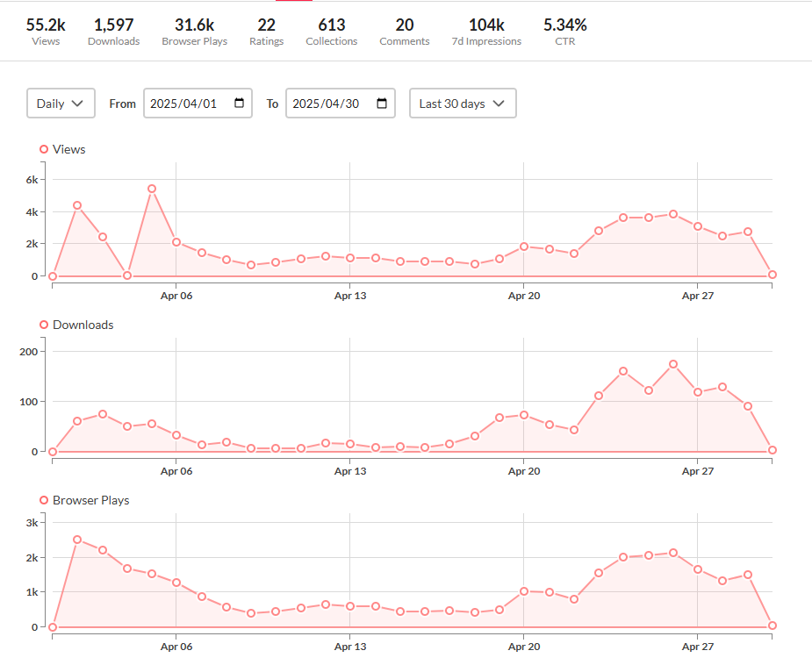Click the 31.6k Browser Plays stat
This screenshot has height=665, width=812.
pyautogui.click(x=194, y=31)
